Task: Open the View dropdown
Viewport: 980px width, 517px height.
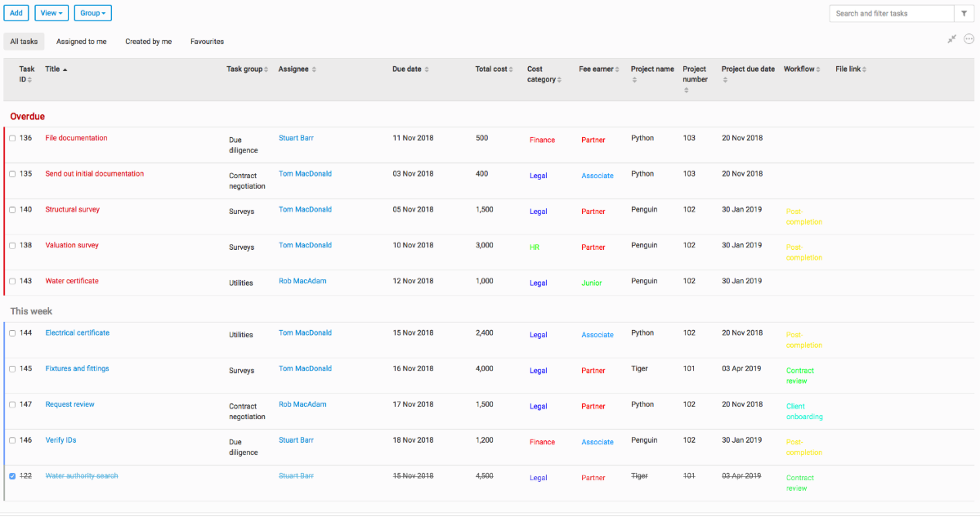Action: click(x=51, y=13)
